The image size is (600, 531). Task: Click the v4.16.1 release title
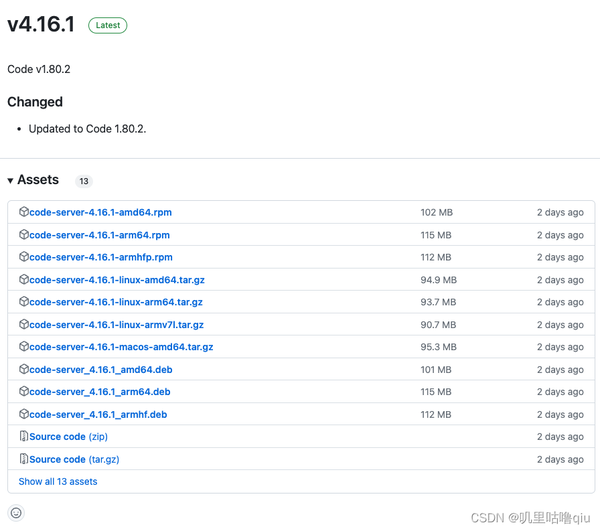click(x=41, y=24)
